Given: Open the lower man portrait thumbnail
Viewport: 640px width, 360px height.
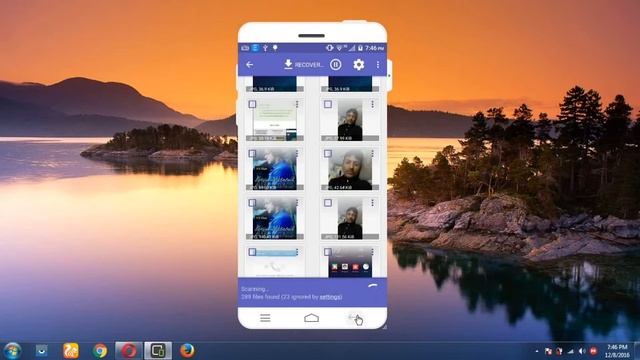Looking at the screenshot, I should click(x=350, y=219).
